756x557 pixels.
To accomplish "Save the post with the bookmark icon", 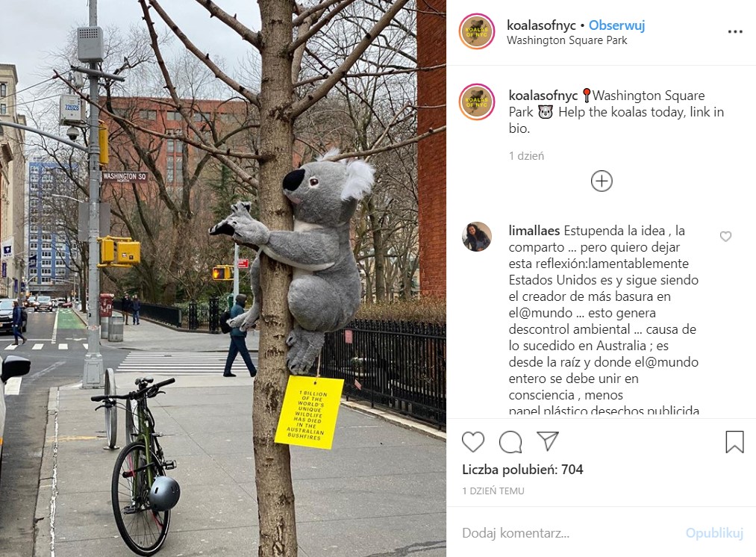I will 735,441.
